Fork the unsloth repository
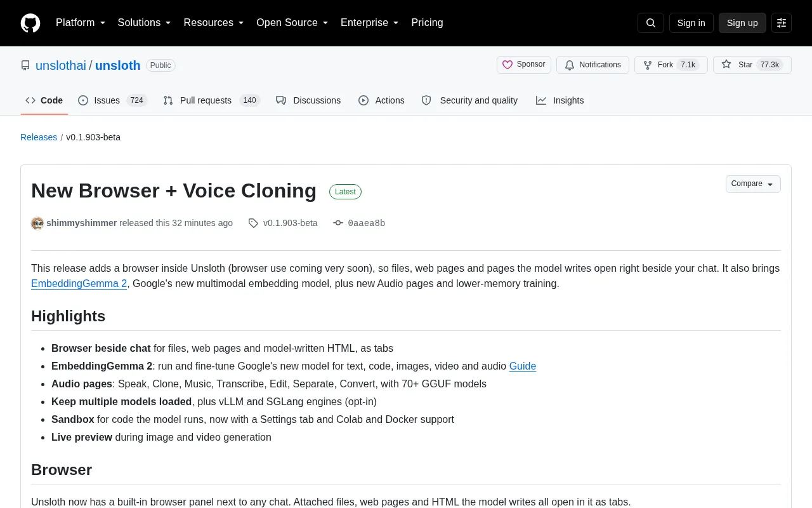The height and width of the screenshot is (508, 812). [x=671, y=65]
